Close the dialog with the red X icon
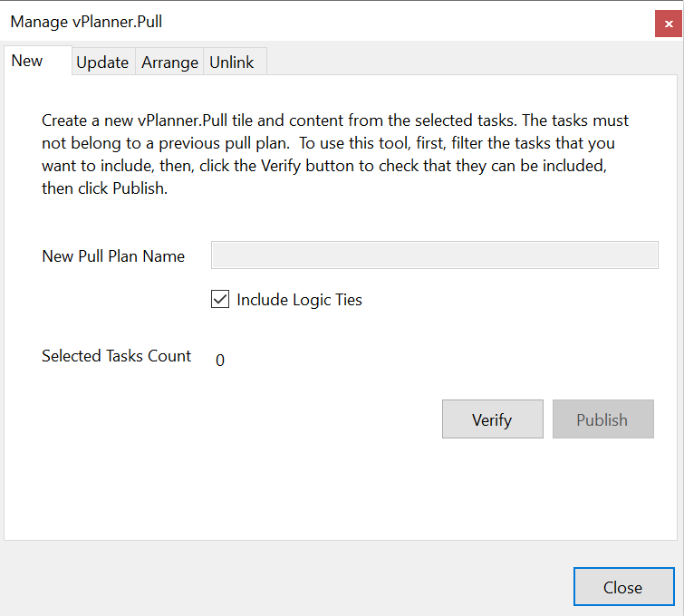This screenshot has width=684, height=616. [x=668, y=24]
